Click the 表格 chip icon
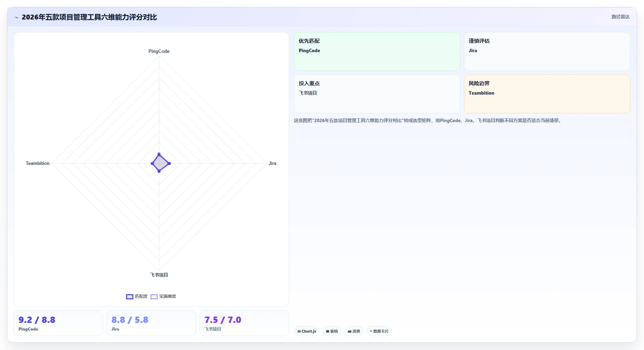The height and width of the screenshot is (350, 644). 327,332
